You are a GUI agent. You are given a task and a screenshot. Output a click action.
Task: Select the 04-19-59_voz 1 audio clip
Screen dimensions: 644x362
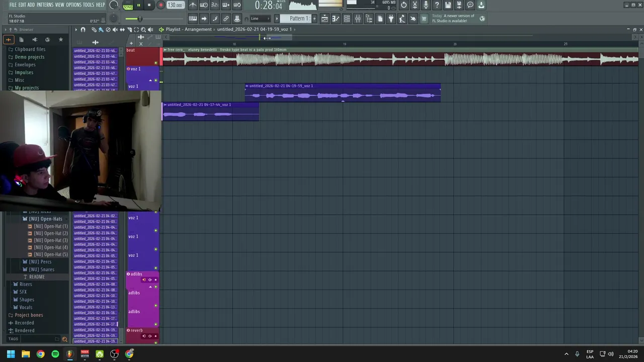[343, 93]
